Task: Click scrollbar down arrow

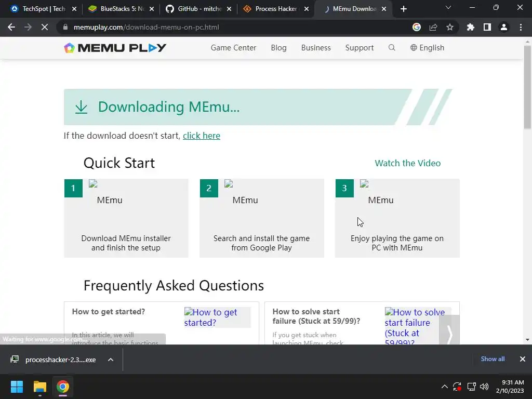Action: (527, 340)
